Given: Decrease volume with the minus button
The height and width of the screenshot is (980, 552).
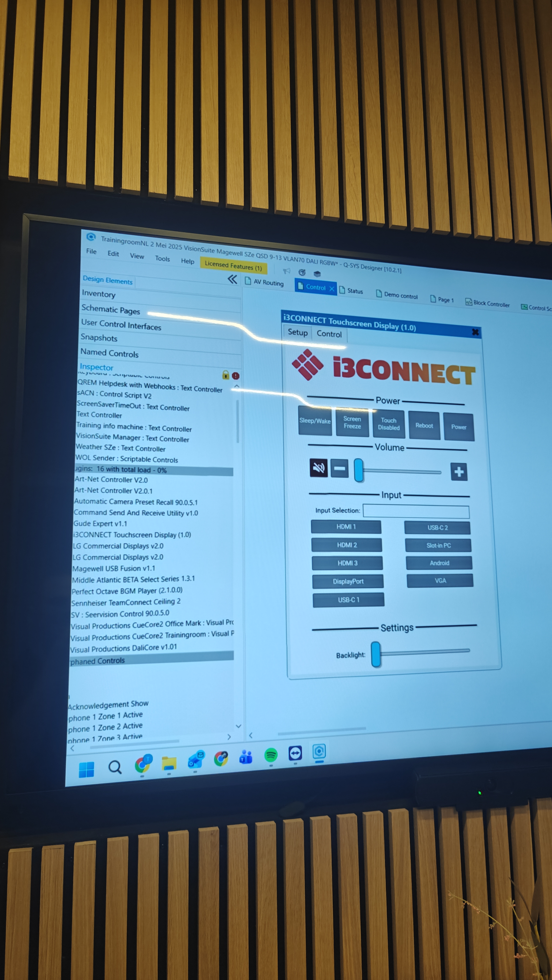Looking at the screenshot, I should (339, 468).
